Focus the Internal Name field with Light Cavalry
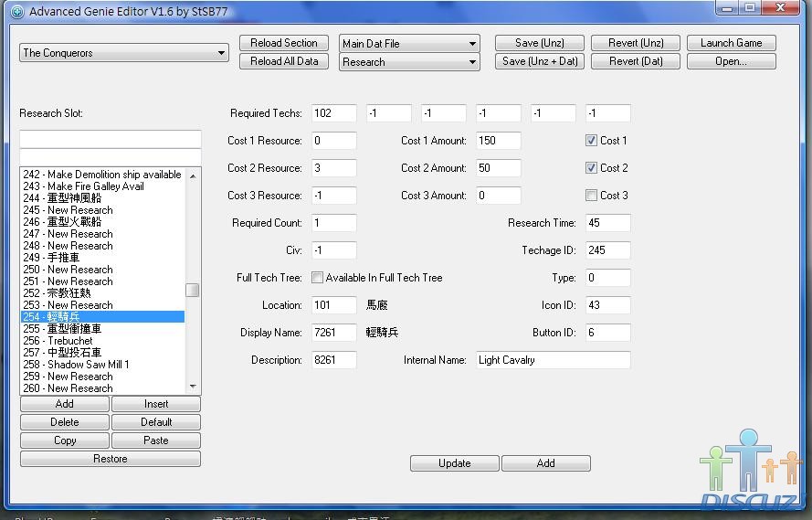 (552, 360)
